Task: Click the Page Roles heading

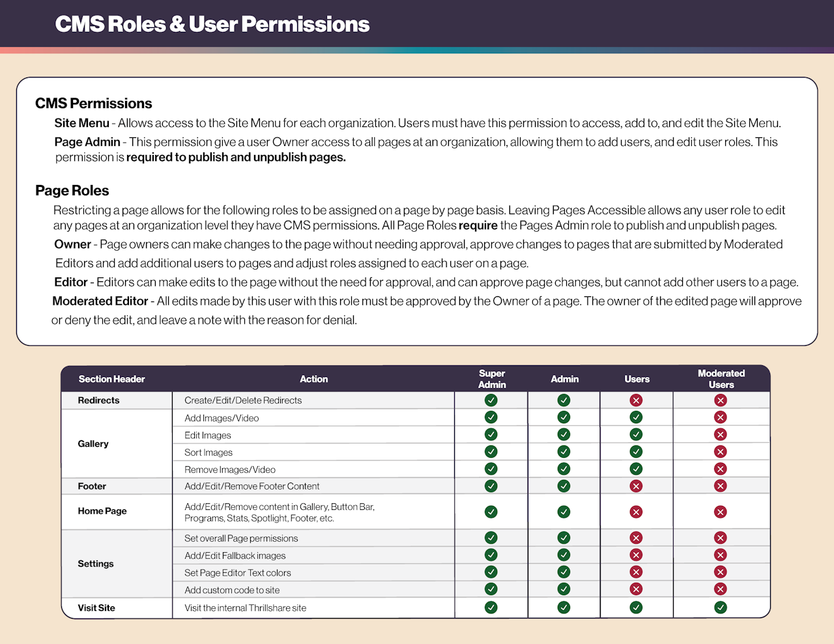Action: (72, 191)
